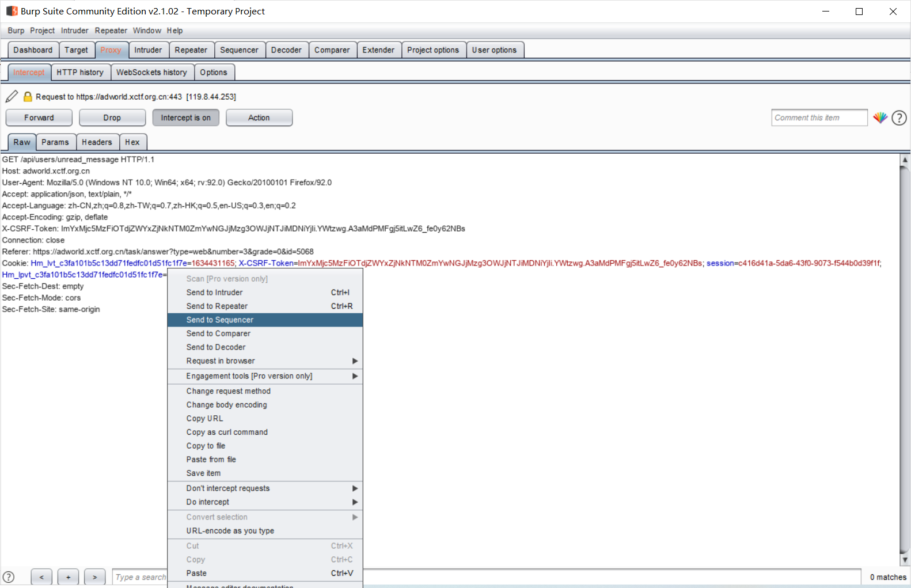Select Save item entry
Viewport: 911px width, 588px height.
(x=265, y=473)
